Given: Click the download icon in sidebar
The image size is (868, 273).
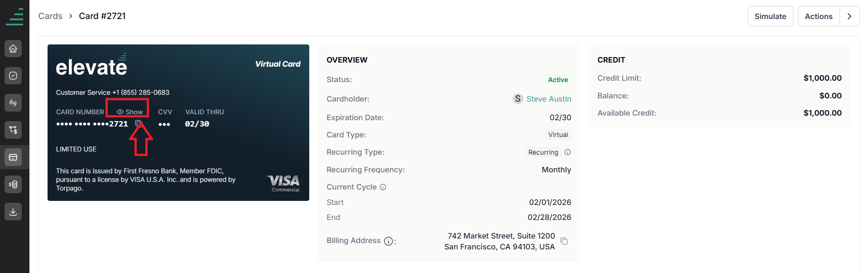Looking at the screenshot, I should (x=13, y=212).
